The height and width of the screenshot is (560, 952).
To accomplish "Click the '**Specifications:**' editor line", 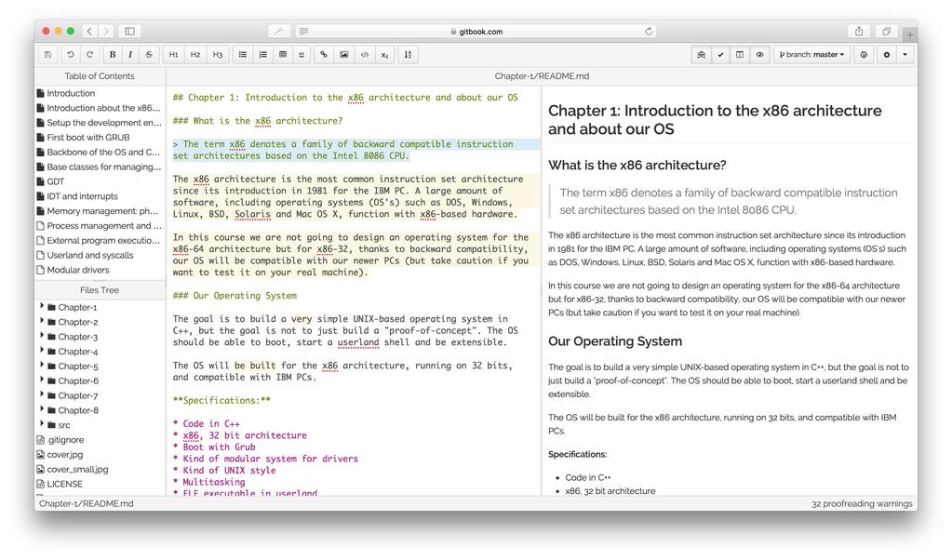I will pyautogui.click(x=221, y=400).
